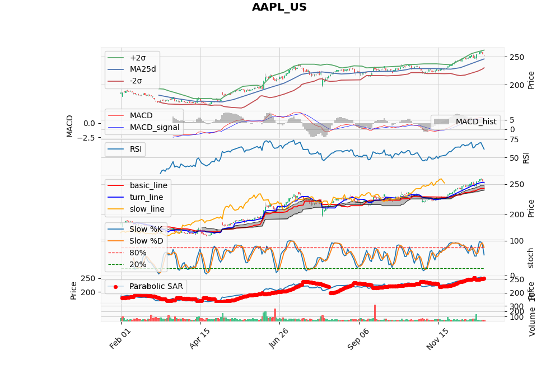Click the 0.0 tick on MACD axis
This screenshot has width=560, height=392.
(x=89, y=124)
